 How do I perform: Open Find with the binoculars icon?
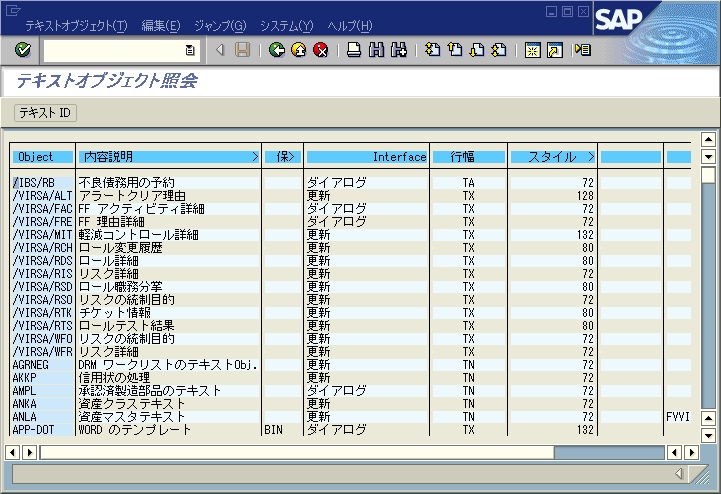coord(375,50)
